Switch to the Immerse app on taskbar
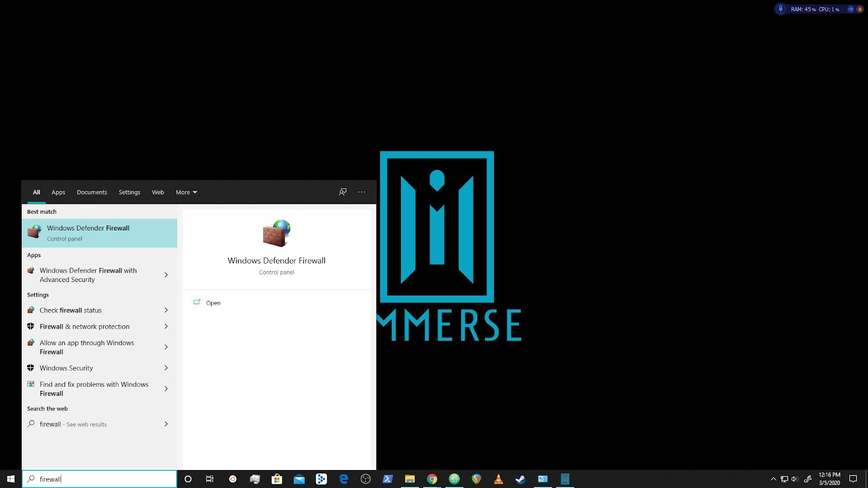The width and height of the screenshot is (868, 488). (565, 479)
